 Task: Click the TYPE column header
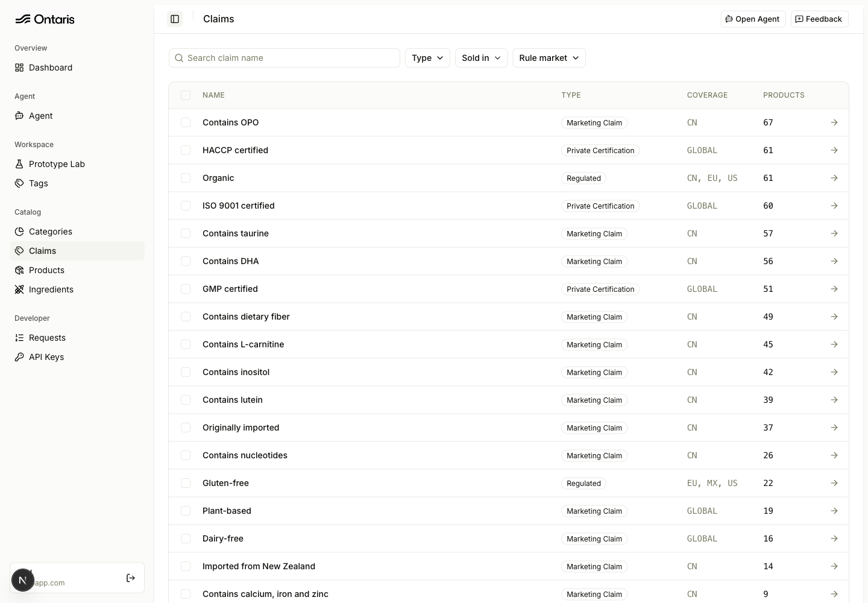pos(571,95)
